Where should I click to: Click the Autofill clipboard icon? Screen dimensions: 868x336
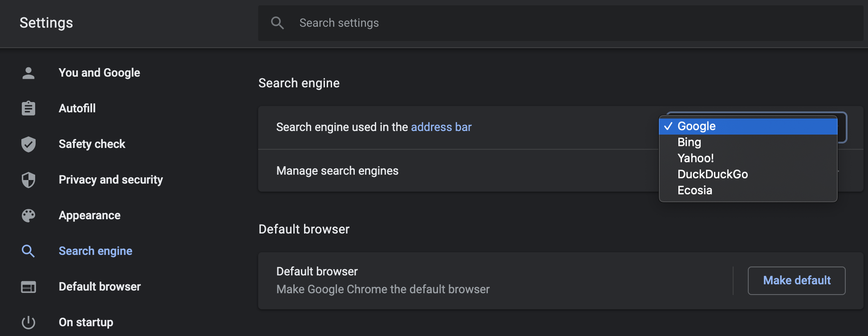[x=28, y=108]
